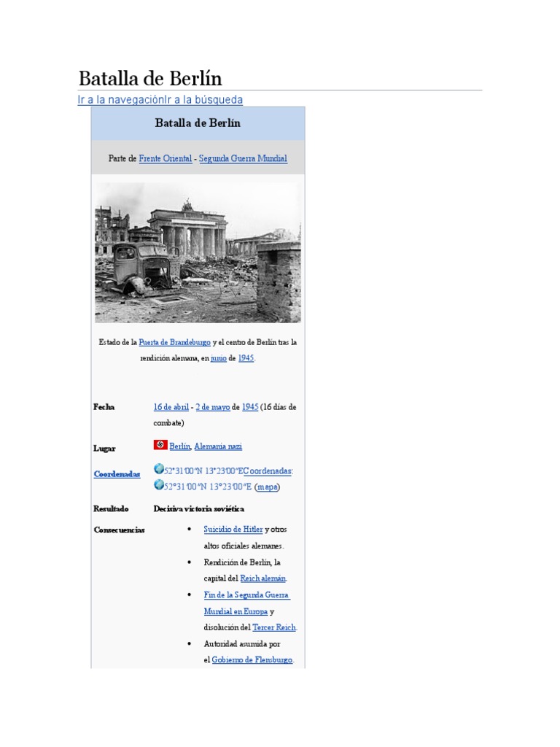Viewport: 560px width, 747px height.
Task: Click the page title 'Batalla de Berlín'
Action: (150, 78)
